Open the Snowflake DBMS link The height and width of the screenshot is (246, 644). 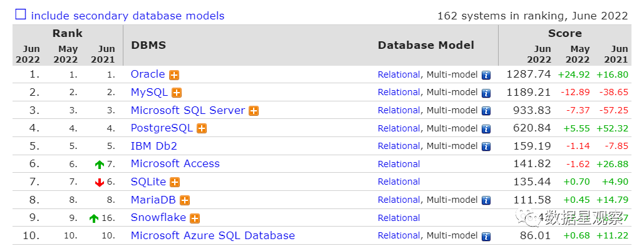pyautogui.click(x=158, y=217)
